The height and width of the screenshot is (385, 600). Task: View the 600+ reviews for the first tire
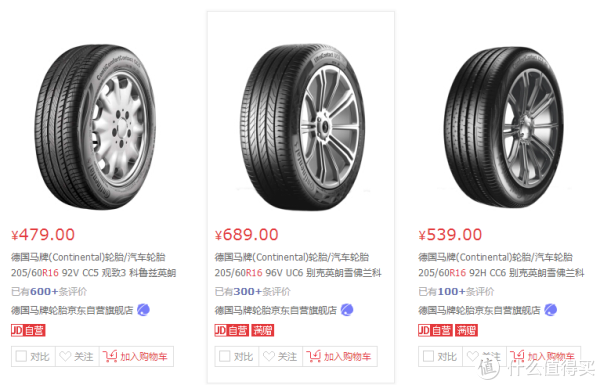coord(49,292)
